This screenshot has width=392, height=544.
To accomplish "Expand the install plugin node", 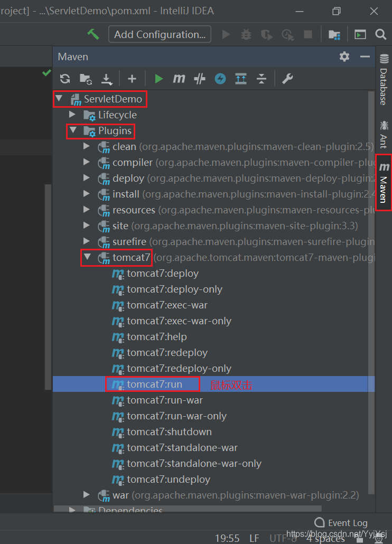I will (87, 194).
